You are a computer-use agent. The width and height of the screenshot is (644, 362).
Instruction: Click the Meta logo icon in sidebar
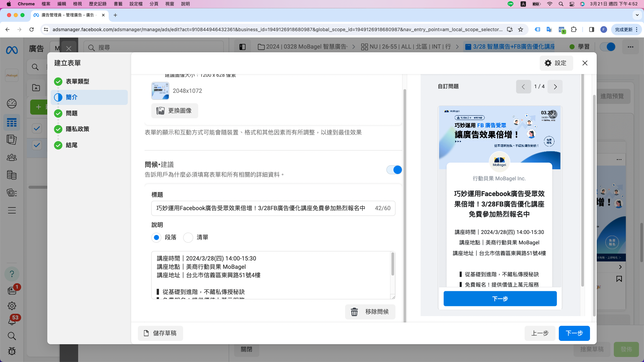coord(12,50)
